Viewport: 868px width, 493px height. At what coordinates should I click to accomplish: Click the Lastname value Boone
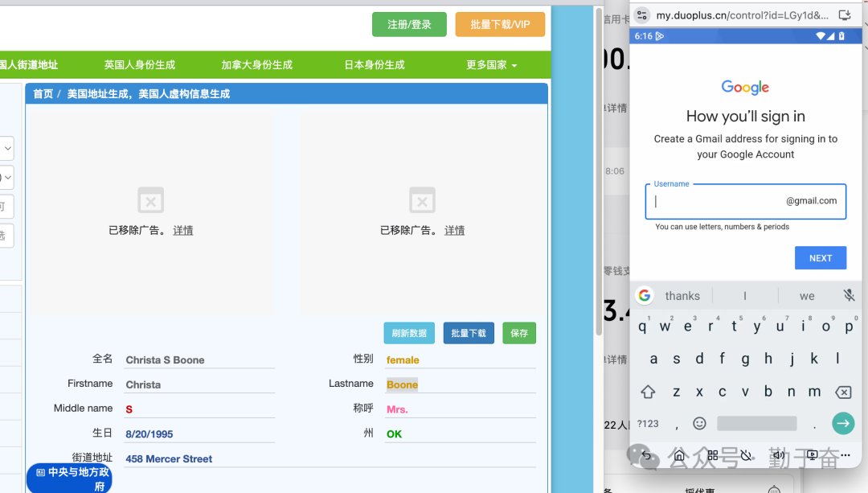point(402,384)
